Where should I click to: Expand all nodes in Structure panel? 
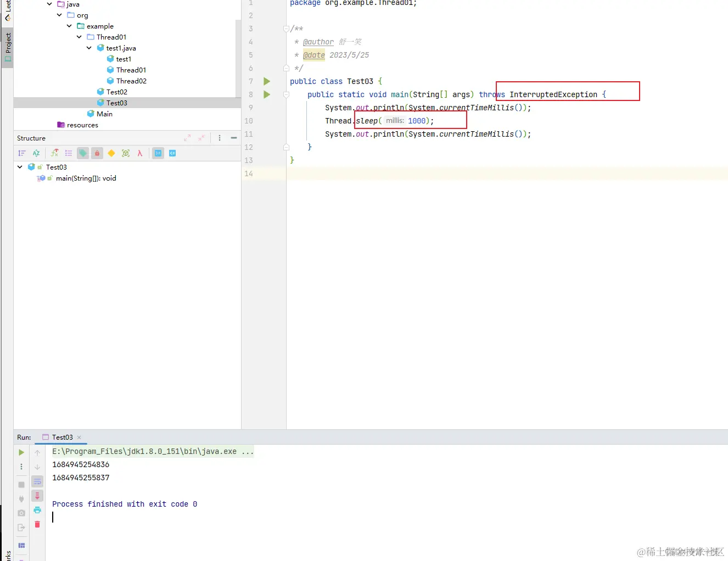tap(187, 138)
